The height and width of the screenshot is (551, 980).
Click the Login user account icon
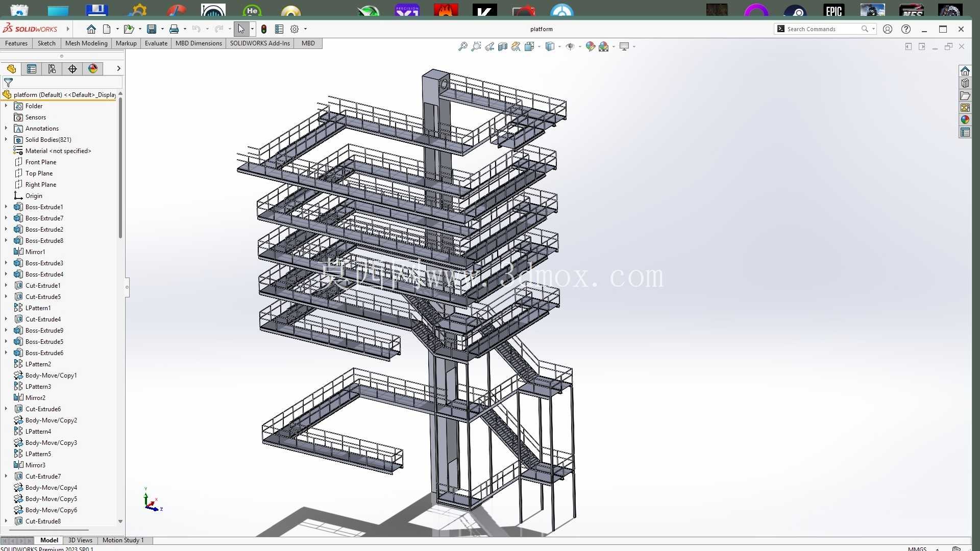[x=888, y=29]
